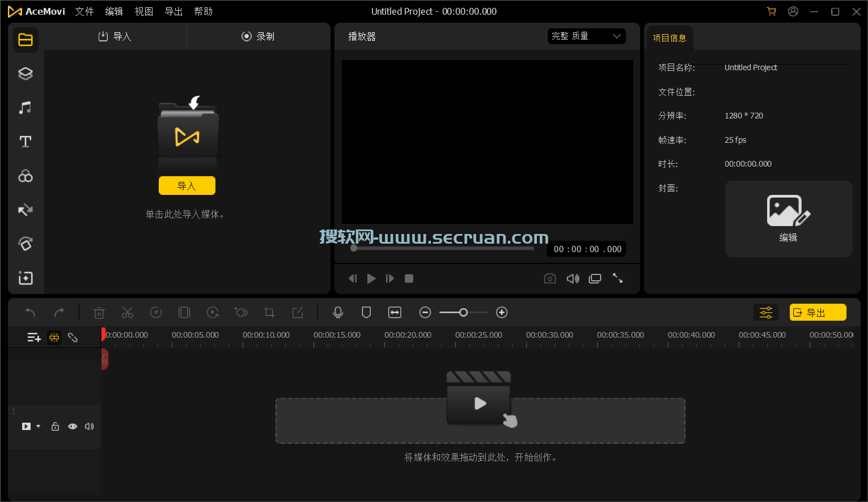Image resolution: width=868 pixels, height=502 pixels.
Task: Click the keyframe diamonds icon
Action: [241, 312]
